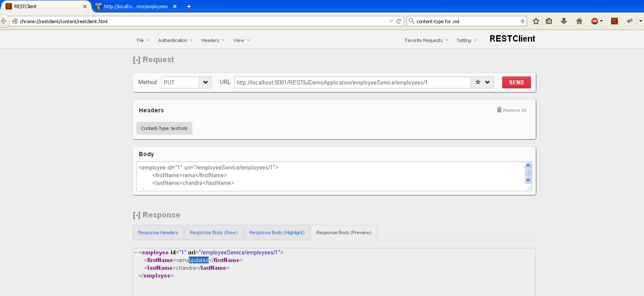Reload the current page
Viewport: 644px width, 296px height.
pyautogui.click(x=399, y=21)
